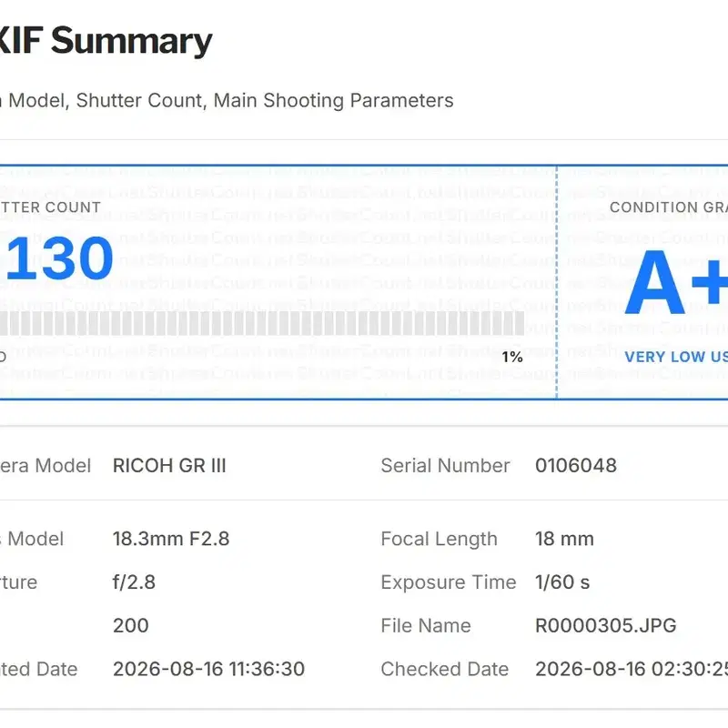Click the Checked Date label
Screen dimensions: 728x728
click(445, 669)
